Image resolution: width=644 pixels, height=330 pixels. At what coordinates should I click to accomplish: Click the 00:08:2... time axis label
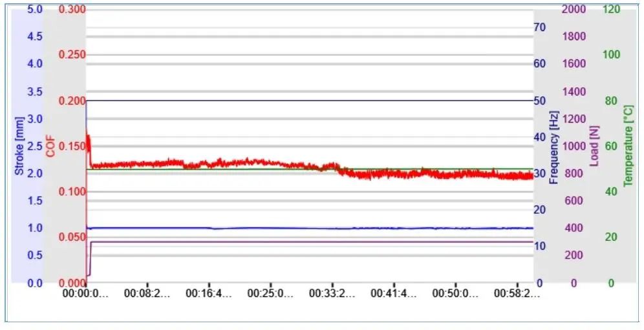coord(147,293)
